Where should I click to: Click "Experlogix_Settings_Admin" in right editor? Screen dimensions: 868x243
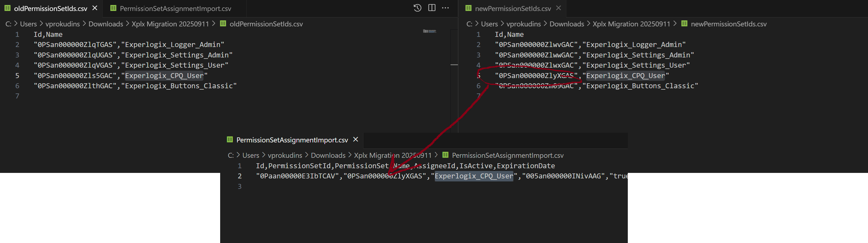tap(638, 55)
